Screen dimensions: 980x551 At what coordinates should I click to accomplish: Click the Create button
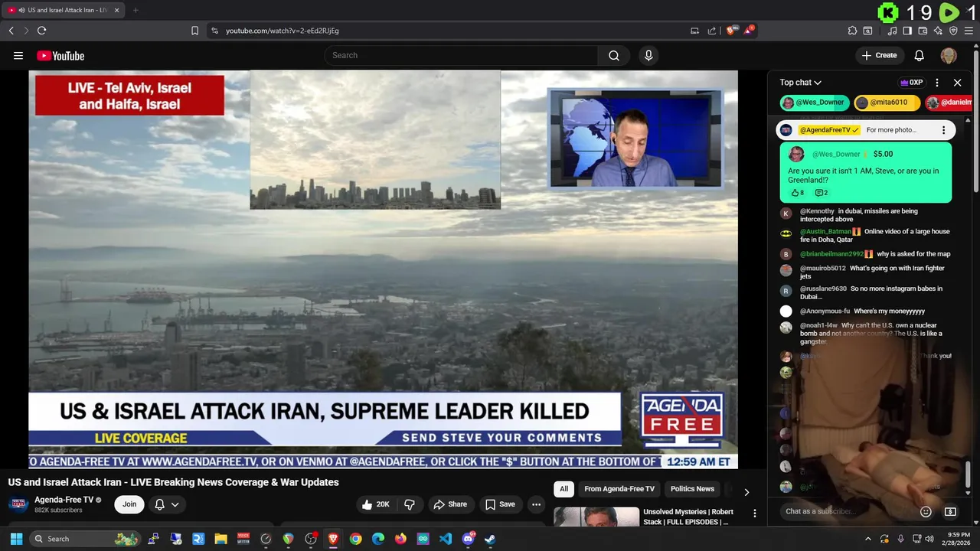click(x=879, y=55)
